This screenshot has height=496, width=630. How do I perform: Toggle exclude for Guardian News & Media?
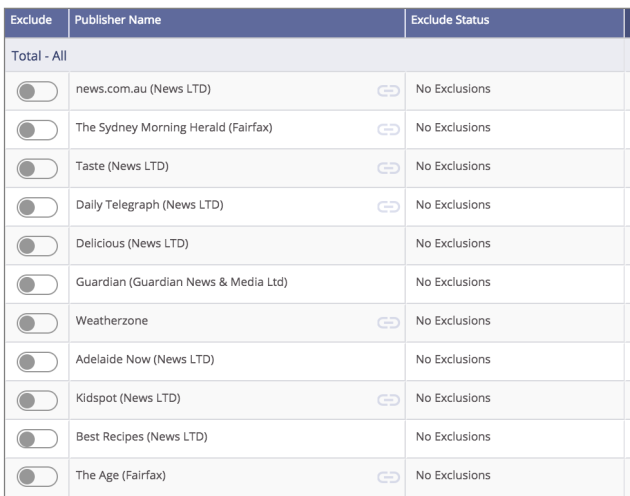point(37,284)
